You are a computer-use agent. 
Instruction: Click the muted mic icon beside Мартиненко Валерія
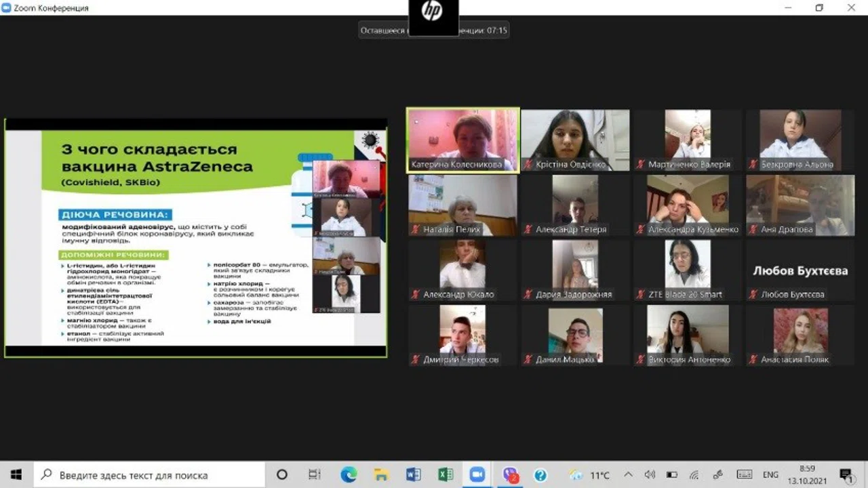pyautogui.click(x=641, y=164)
